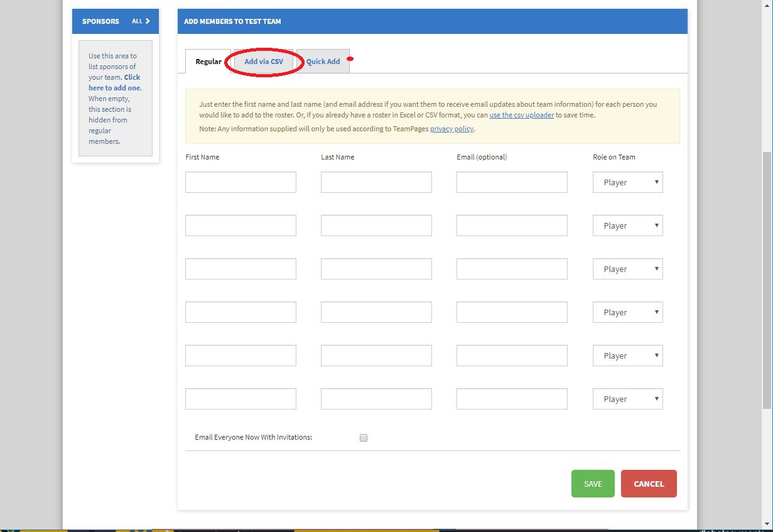Click the first row Email field
Image resolution: width=773 pixels, height=532 pixels.
[512, 182]
